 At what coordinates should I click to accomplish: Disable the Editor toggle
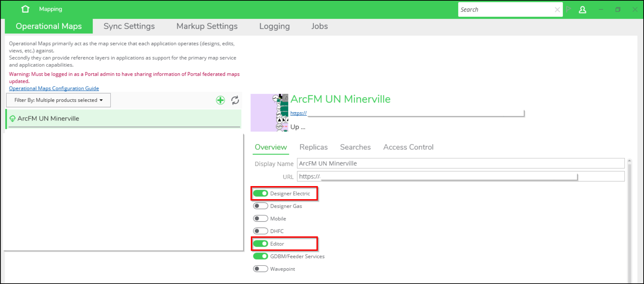(261, 244)
